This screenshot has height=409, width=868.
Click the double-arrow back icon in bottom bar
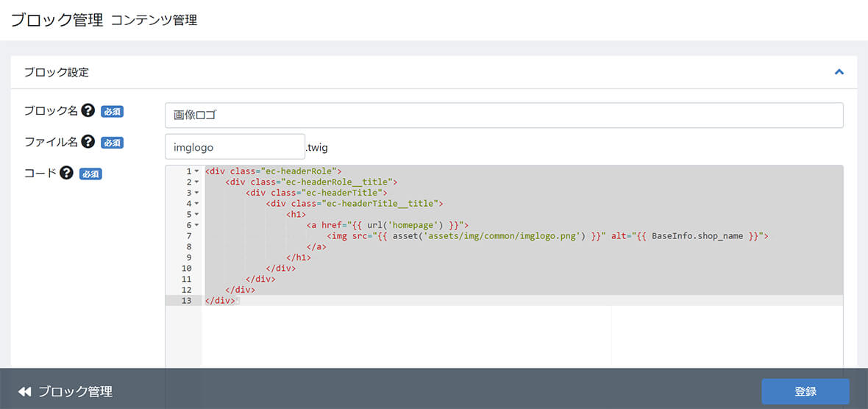point(26,391)
